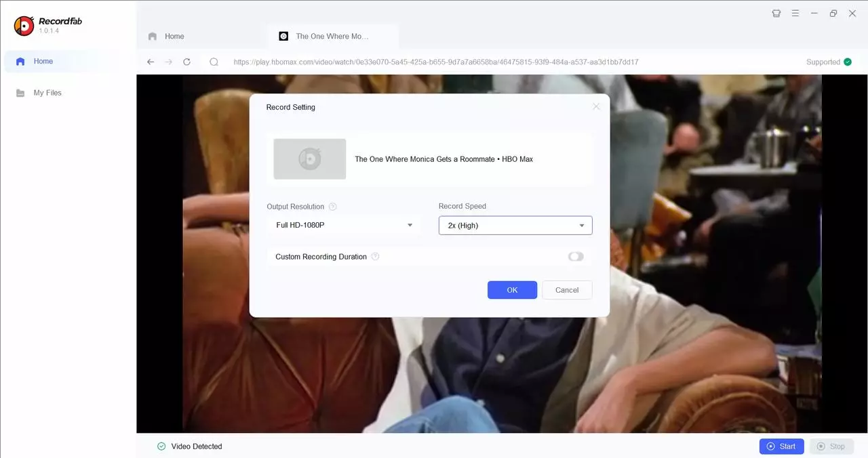Click the browser back arrow
The image size is (868, 458).
151,62
